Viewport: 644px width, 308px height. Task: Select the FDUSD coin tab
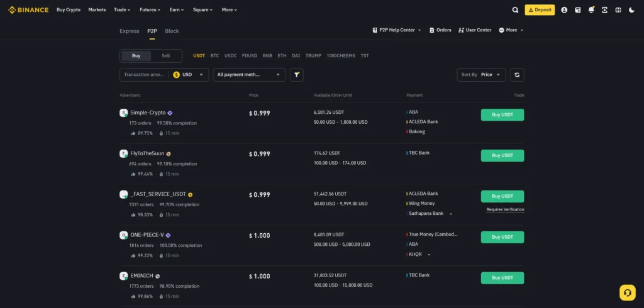(250, 56)
